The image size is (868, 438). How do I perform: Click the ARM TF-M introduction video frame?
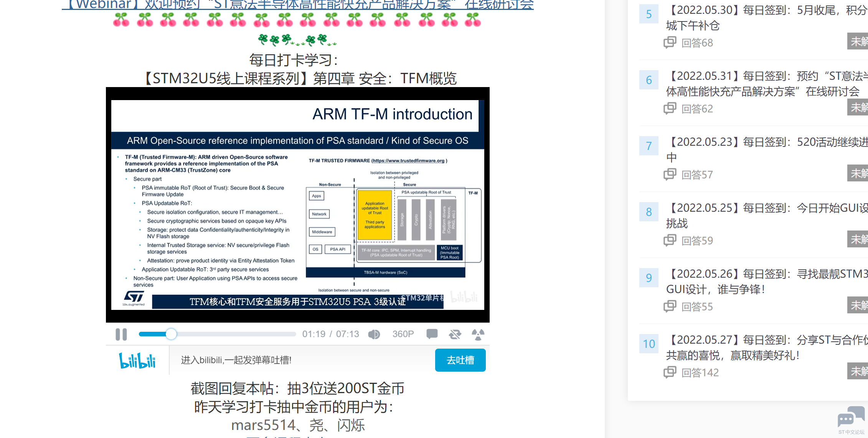[x=298, y=205]
